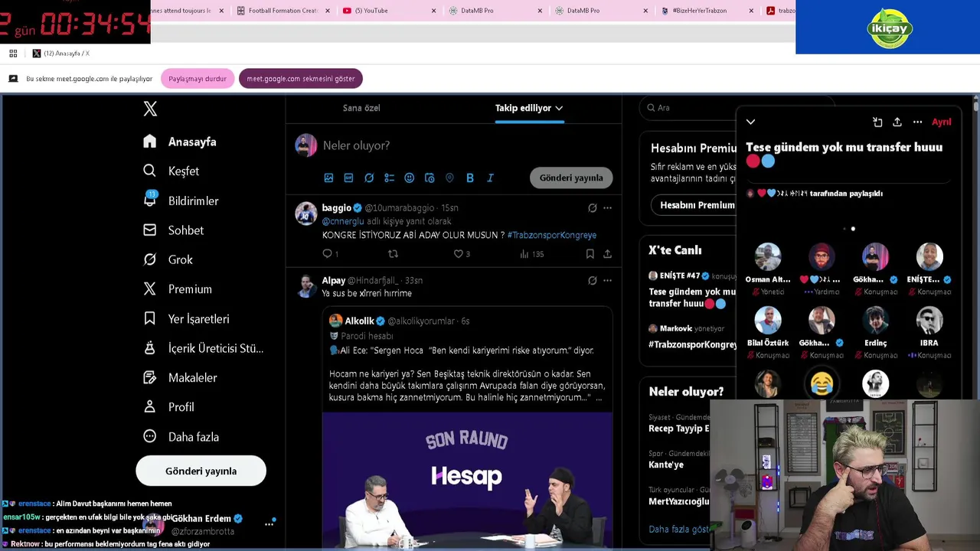Click meet.google.com sekmesini göster button
The width and height of the screenshot is (980, 551).
coord(300,79)
